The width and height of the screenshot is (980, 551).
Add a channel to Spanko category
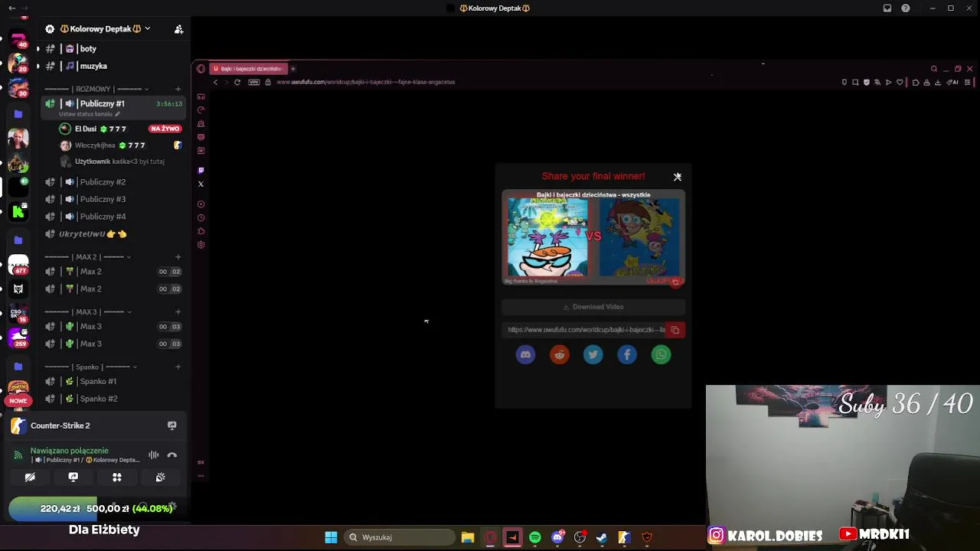click(x=178, y=367)
